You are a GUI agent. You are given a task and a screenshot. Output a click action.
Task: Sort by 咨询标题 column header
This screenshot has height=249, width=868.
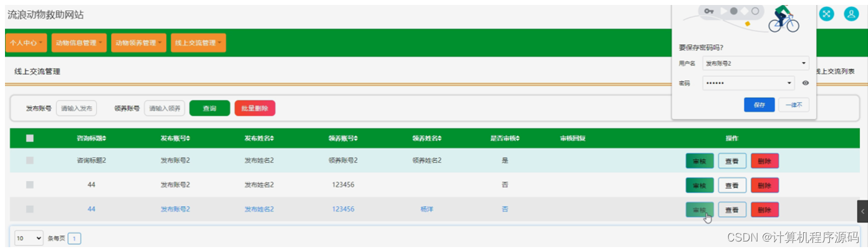coord(91,138)
